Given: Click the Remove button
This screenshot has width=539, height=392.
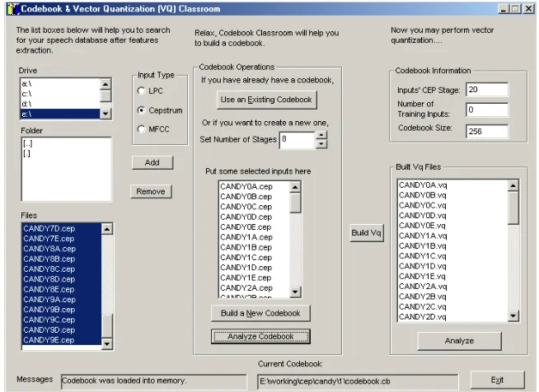Looking at the screenshot, I should pyautogui.click(x=151, y=191).
